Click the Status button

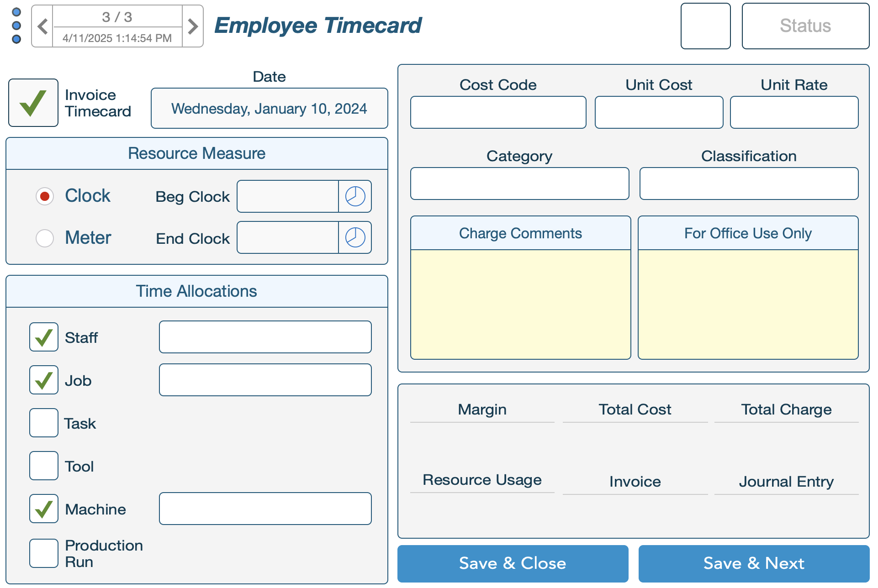click(x=805, y=26)
